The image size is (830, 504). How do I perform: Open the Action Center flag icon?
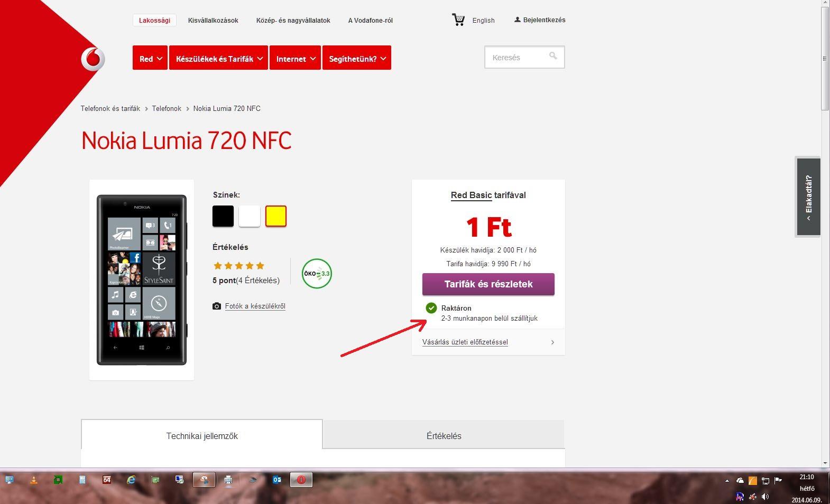(x=778, y=481)
